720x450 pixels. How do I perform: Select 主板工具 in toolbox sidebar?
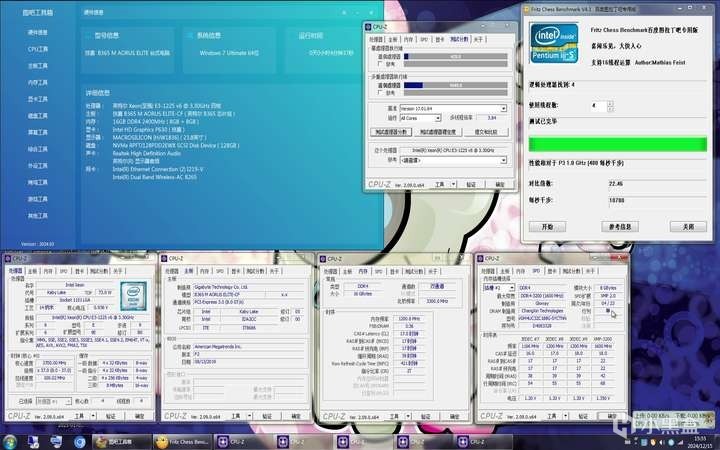coord(38,66)
